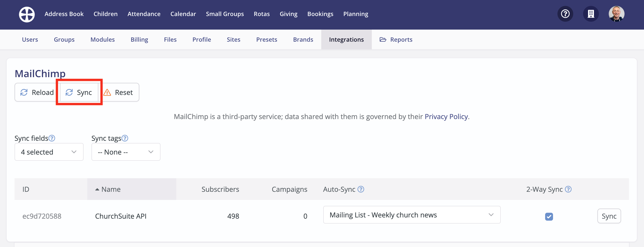
Task: Click the Reports folder icon
Action: (383, 39)
